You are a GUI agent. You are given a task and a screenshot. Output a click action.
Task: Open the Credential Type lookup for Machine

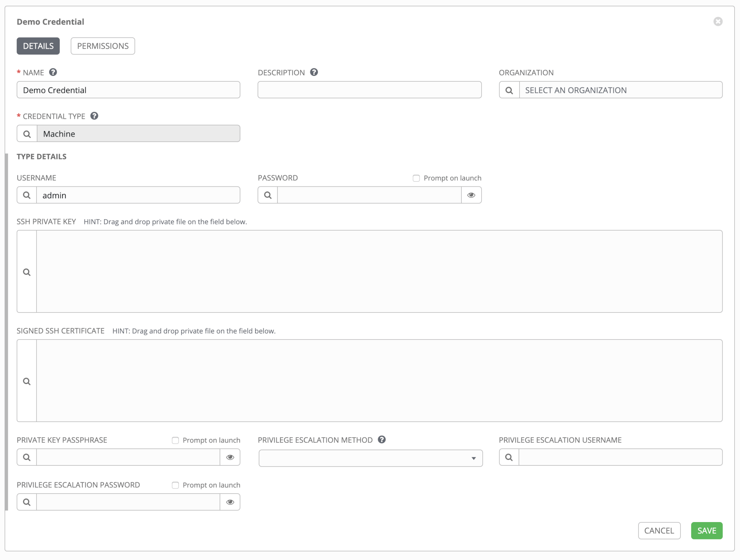point(27,134)
